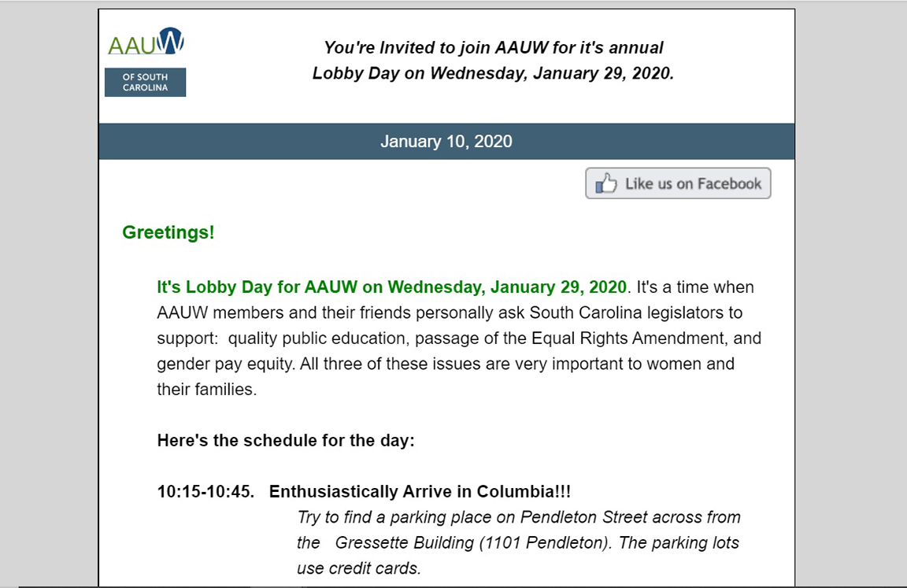Click the italic "Try to find a parking place" line
Viewport: 907px width, 588px height.
519,517
